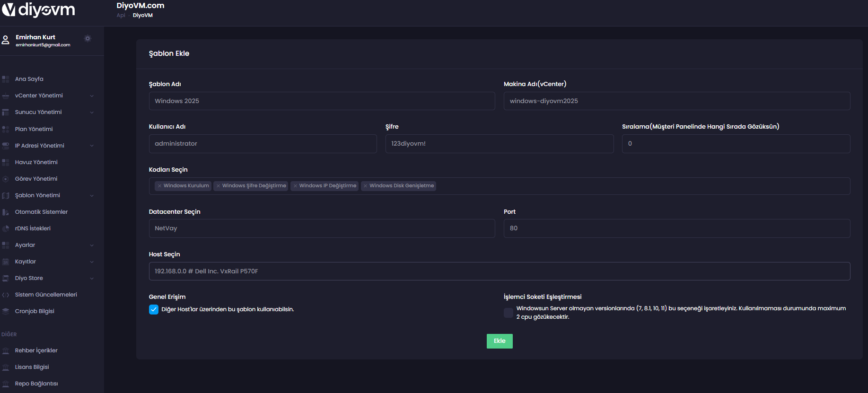868x393 pixels.
Task: Open Plan Yönetimi menu item
Action: (34, 129)
